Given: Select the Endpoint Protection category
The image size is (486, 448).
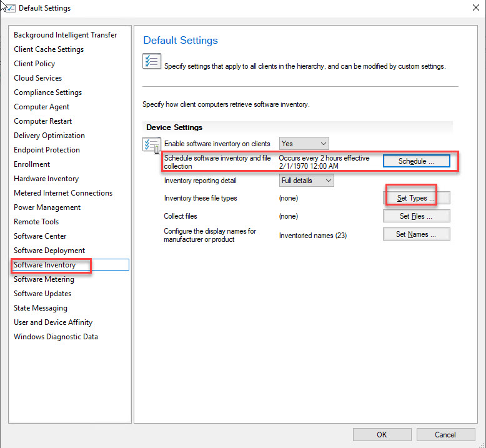Looking at the screenshot, I should (47, 150).
